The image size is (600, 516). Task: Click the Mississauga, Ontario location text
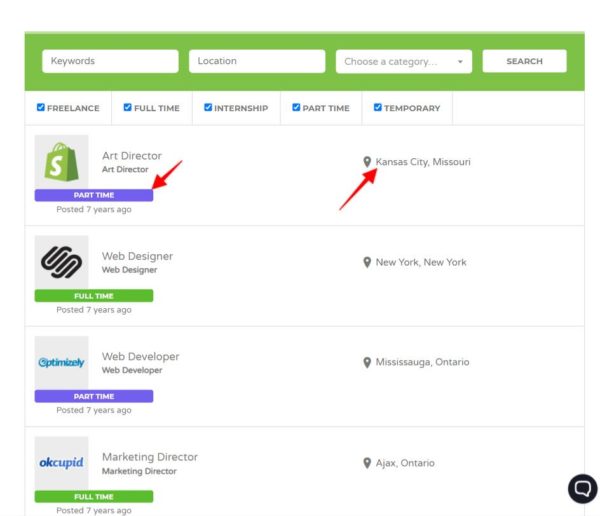coord(422,362)
